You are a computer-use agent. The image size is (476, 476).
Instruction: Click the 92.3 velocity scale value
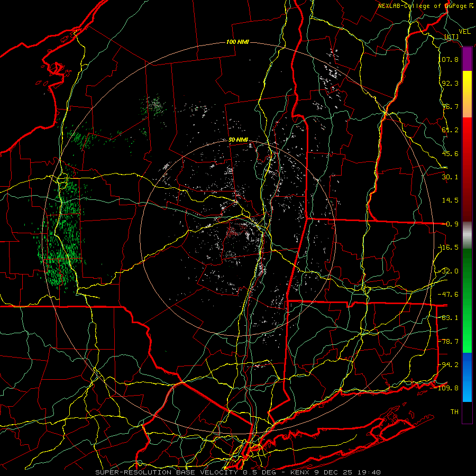(450, 83)
